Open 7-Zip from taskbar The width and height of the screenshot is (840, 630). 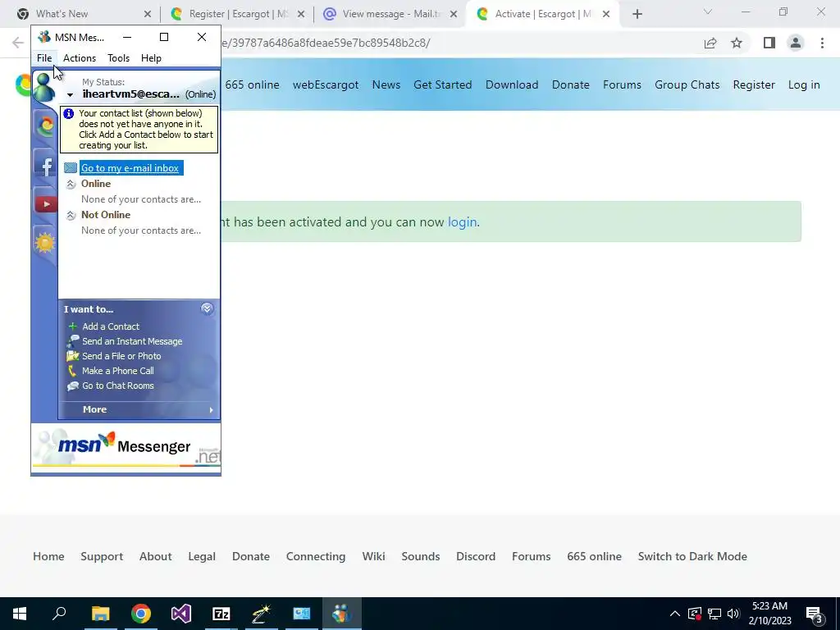pos(221,614)
